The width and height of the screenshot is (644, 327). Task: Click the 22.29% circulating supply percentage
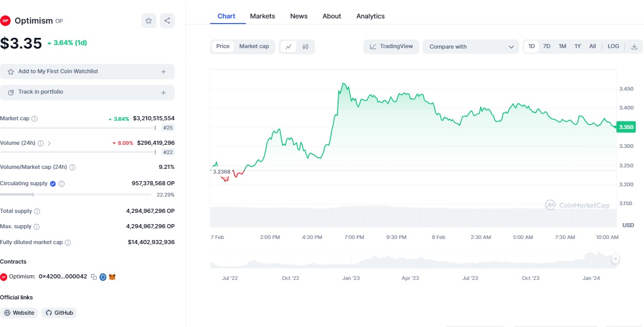click(x=165, y=195)
